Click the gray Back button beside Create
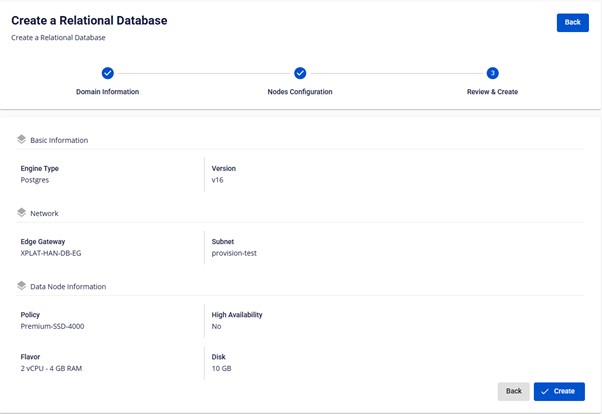Viewport: 602px width, 414px height. coord(513,391)
